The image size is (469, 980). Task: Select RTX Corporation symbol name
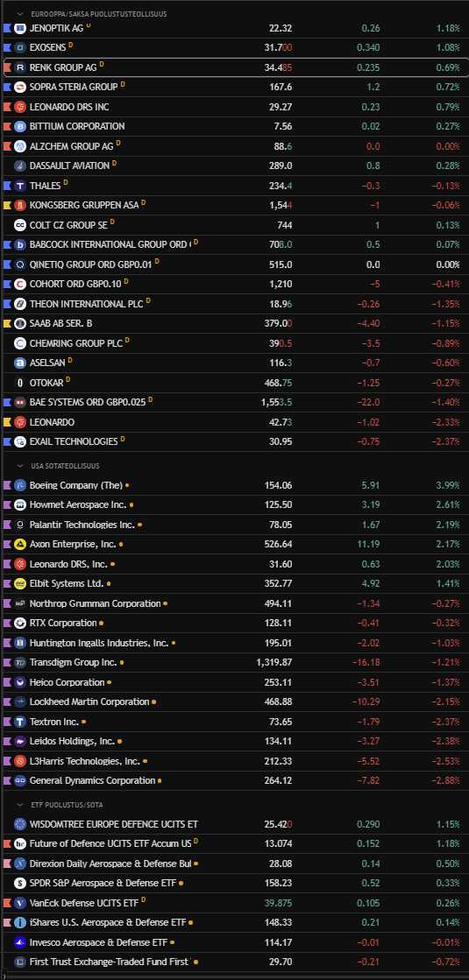[63, 624]
